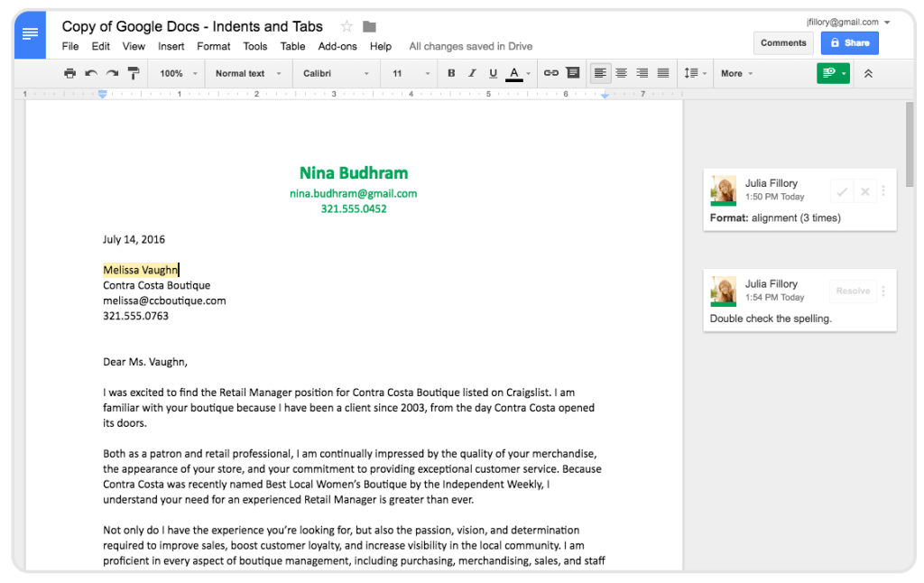The width and height of the screenshot is (924, 583).
Task: Toggle italic formatting
Action: [472, 73]
